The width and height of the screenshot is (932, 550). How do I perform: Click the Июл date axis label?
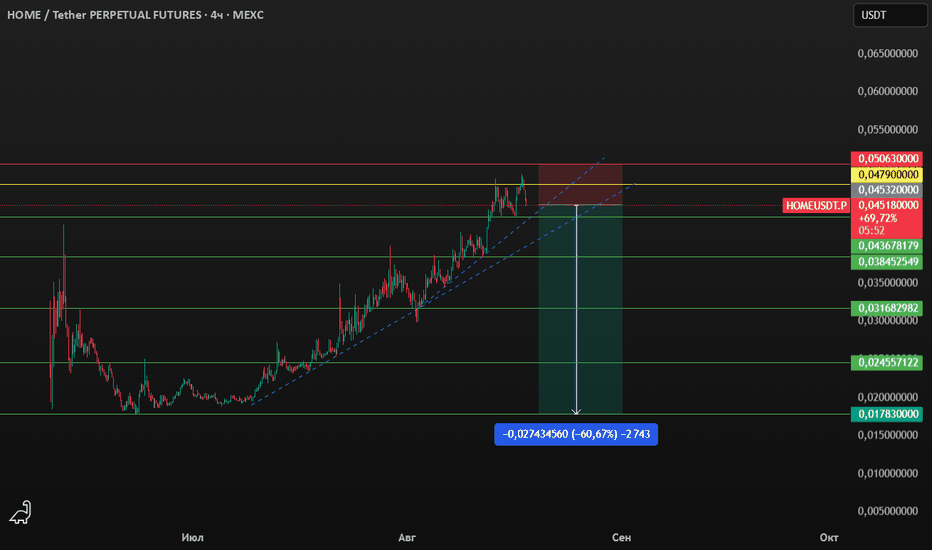click(193, 538)
